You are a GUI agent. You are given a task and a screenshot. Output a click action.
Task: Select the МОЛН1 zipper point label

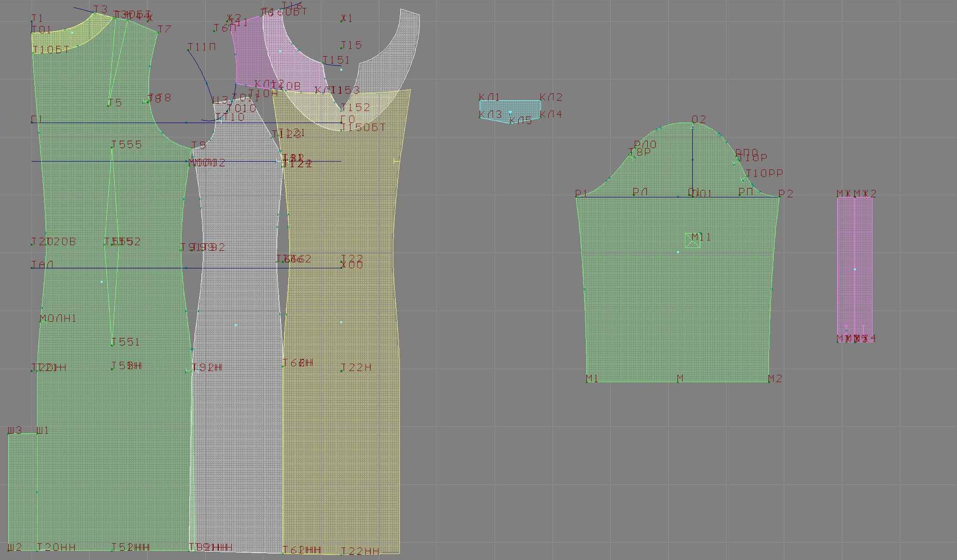[58, 319]
